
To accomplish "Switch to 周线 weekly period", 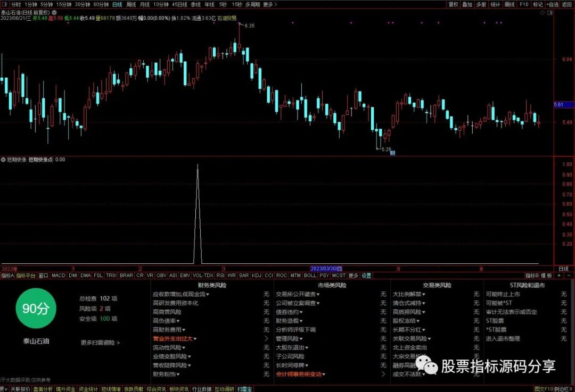I will (132, 4).
